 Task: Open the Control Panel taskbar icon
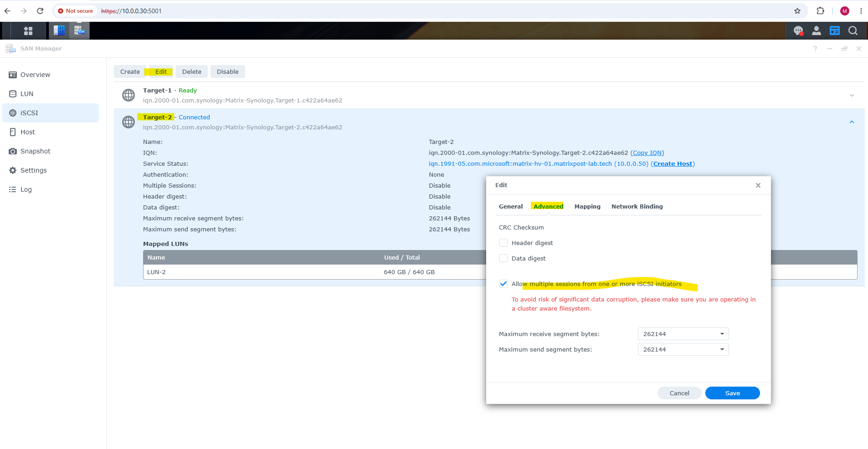(59, 31)
